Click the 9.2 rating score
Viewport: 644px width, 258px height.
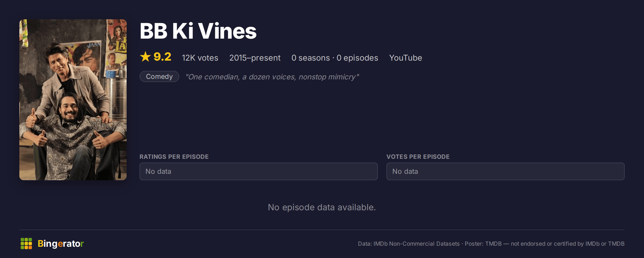(x=162, y=57)
